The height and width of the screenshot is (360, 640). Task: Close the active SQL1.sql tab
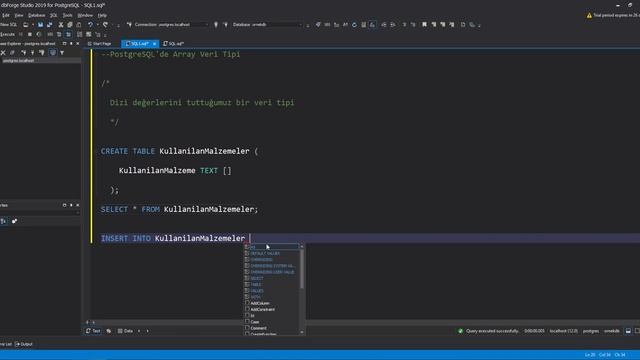[x=154, y=44]
